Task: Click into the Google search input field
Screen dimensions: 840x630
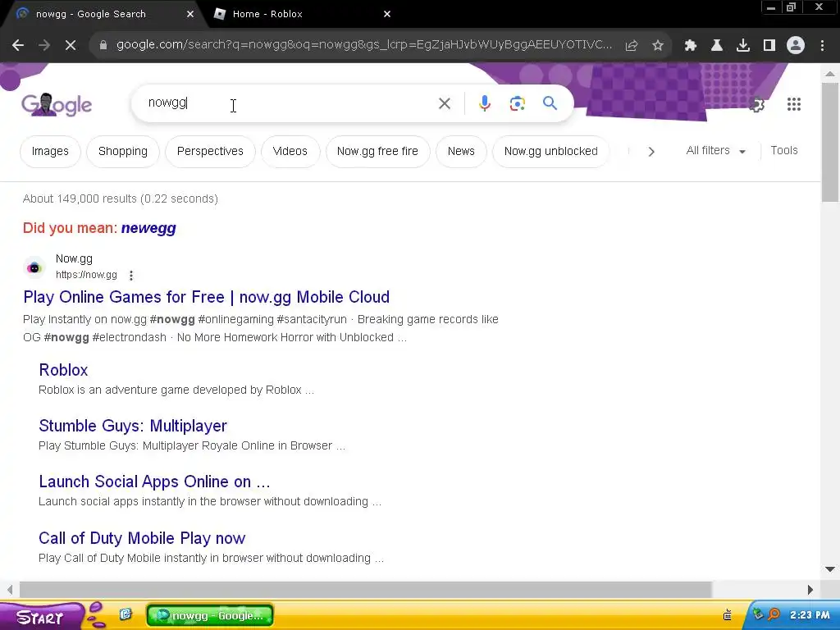Action: (x=290, y=103)
